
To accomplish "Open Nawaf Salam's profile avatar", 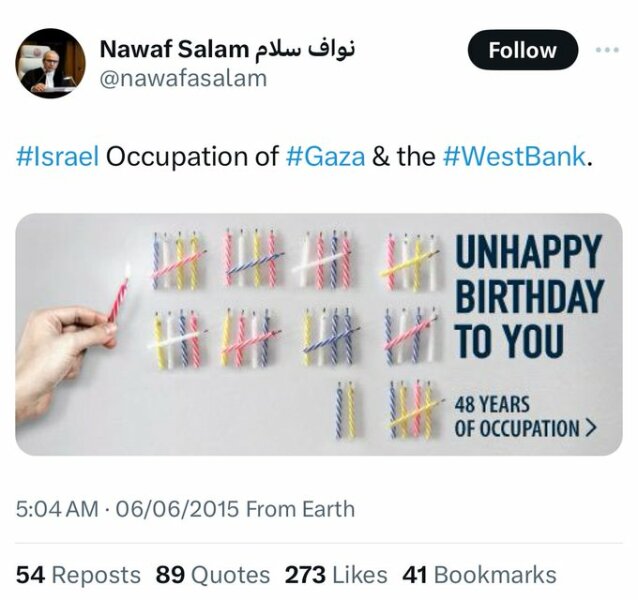I will (x=50, y=66).
